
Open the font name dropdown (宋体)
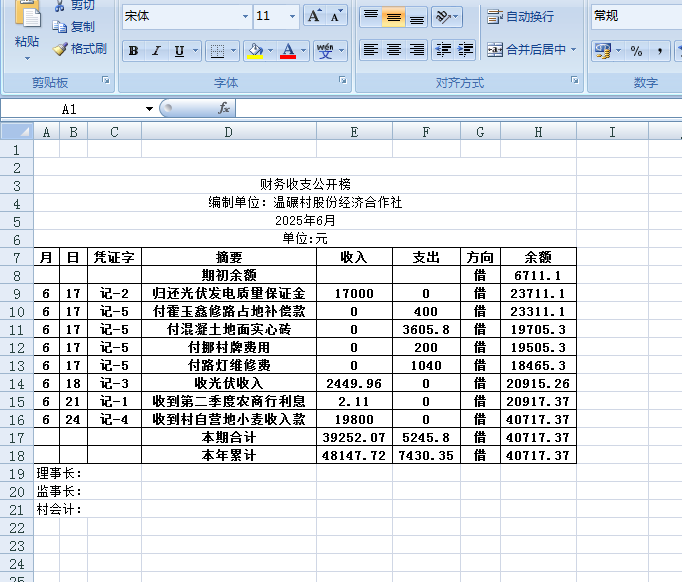click(245, 16)
